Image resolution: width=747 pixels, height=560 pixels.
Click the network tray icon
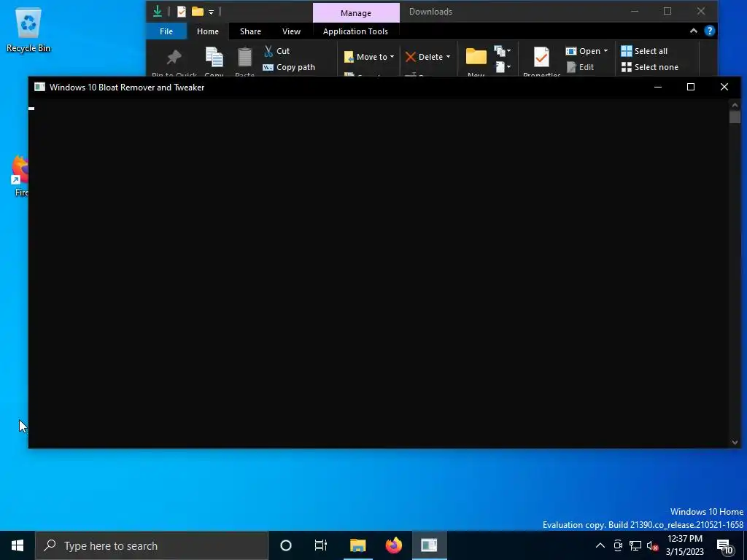[x=635, y=545]
